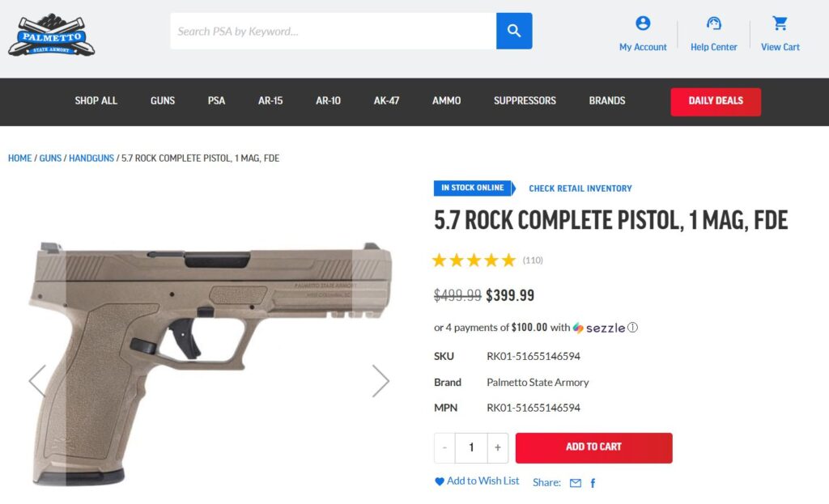Click the Sezzle info icon
This screenshot has width=829, height=504.
click(633, 328)
